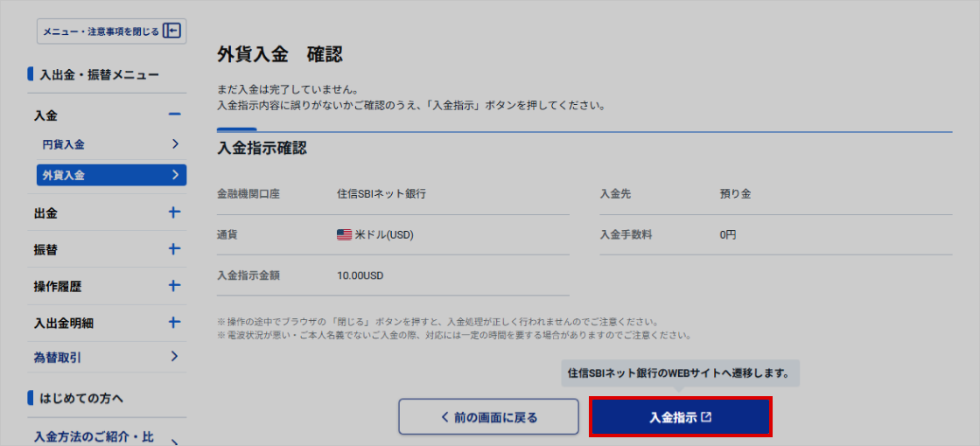Expand 振替 with the plus icon

tap(174, 249)
